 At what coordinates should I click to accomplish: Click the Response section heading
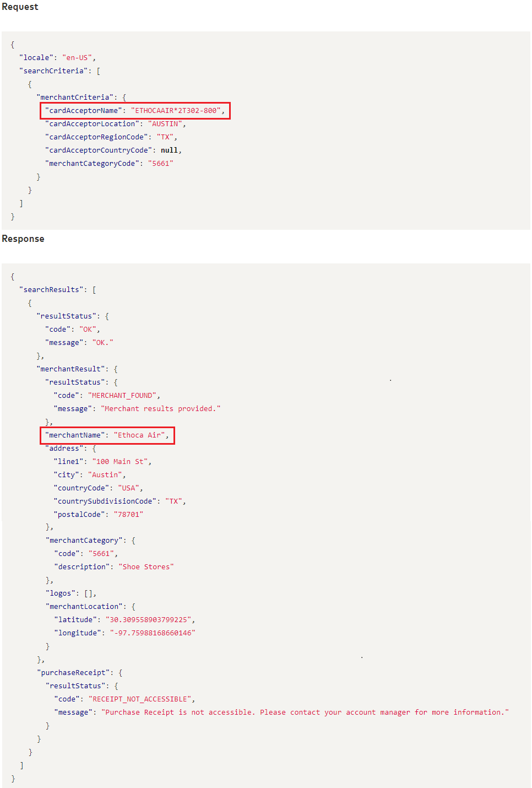click(x=23, y=239)
